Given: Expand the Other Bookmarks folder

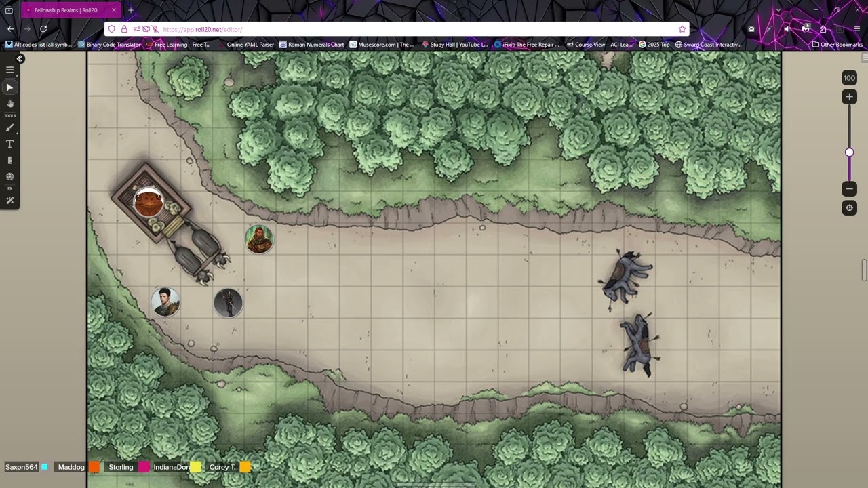Looking at the screenshot, I should click(x=837, y=45).
